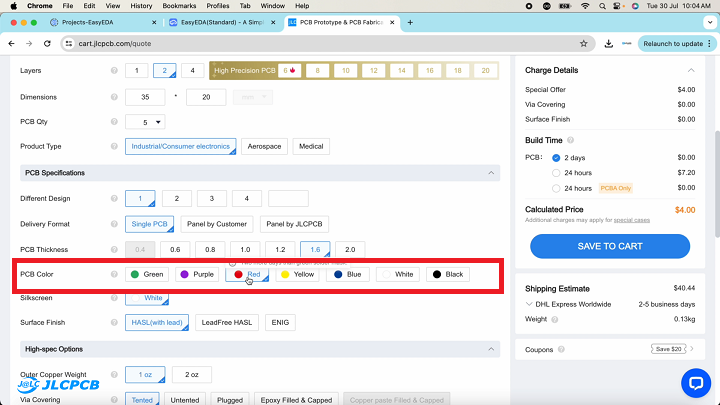Open the special cases link

632,220
